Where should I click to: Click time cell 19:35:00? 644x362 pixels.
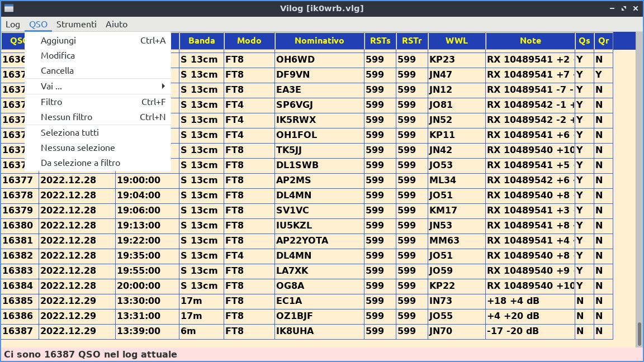click(147, 256)
